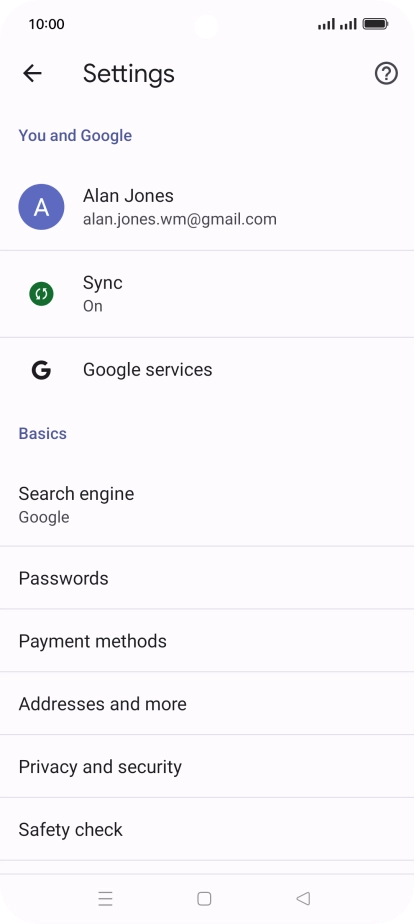
Task: Tap the Alan Jones account name
Action: point(128,196)
